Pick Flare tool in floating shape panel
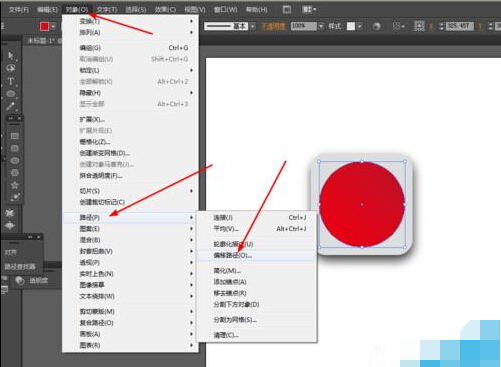Viewport: 501px width, 367px height. pyautogui.click(x=14, y=197)
